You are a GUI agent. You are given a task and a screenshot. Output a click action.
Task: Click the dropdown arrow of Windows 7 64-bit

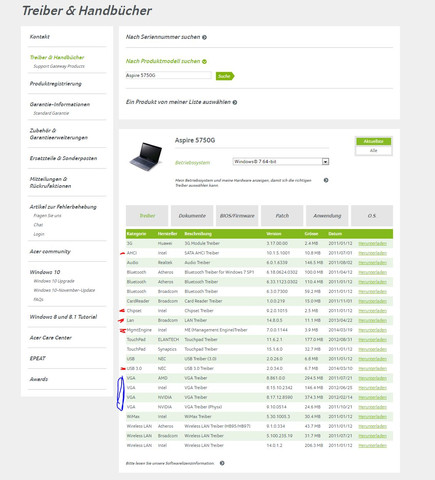tap(325, 162)
